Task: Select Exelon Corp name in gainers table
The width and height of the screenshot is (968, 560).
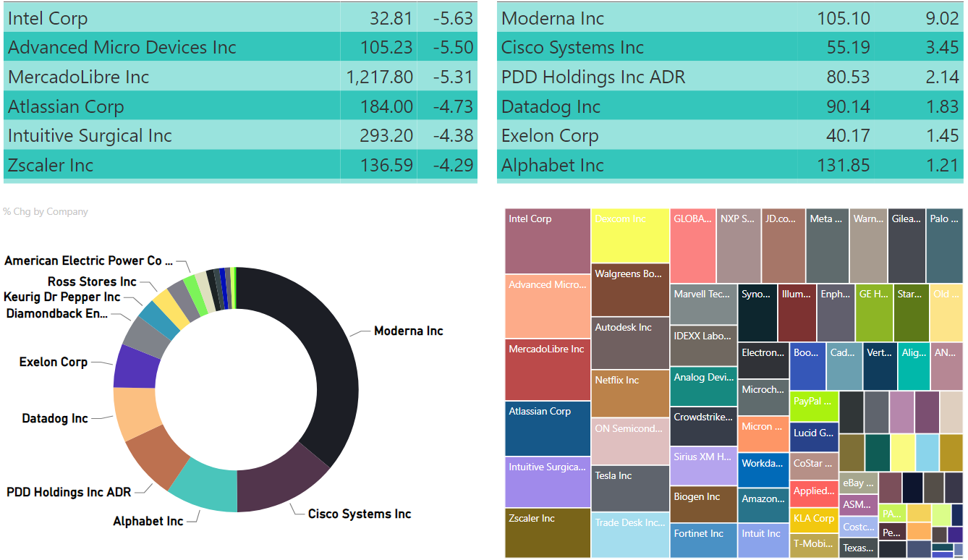Action: coord(550,136)
